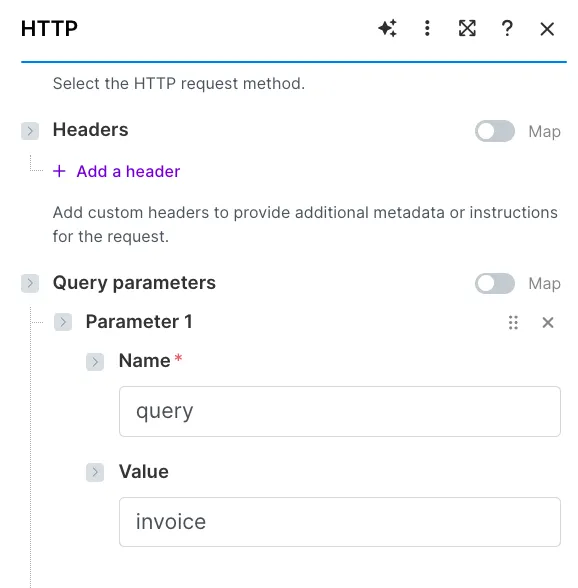Expand the HTTP panel to fullscreen
The height and width of the screenshot is (588, 578).
(467, 28)
